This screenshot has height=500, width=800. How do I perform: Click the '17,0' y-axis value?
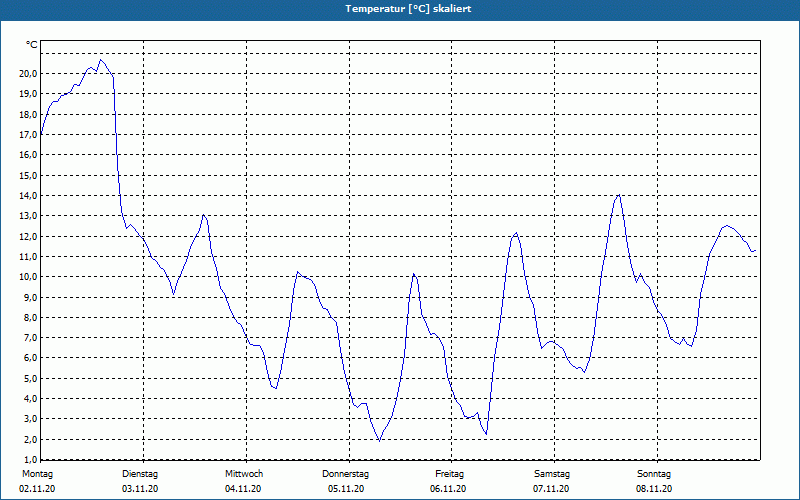pos(28,135)
